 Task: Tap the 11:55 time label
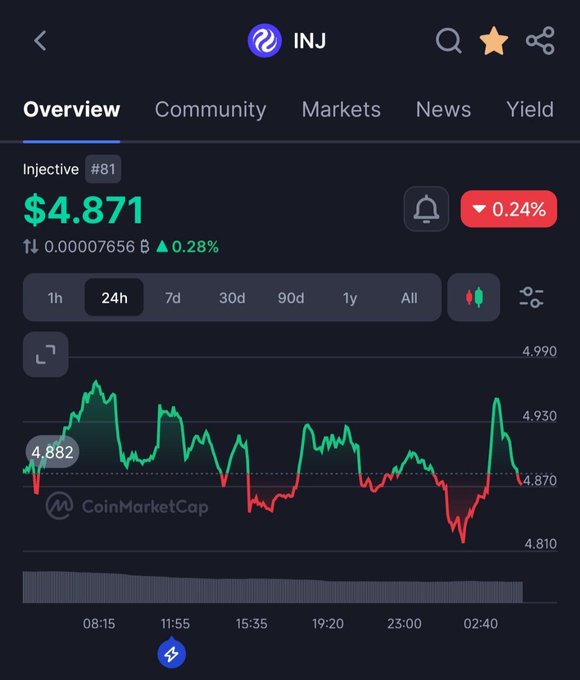click(175, 624)
